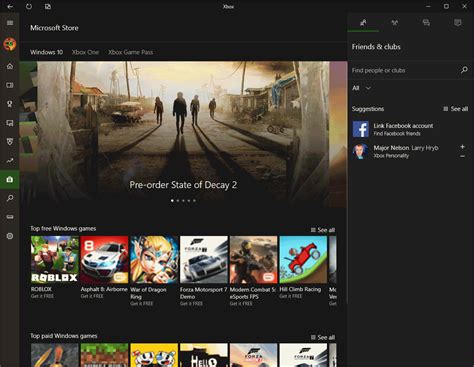
Task: Click Get it FREE under ROBLOX
Action: [x=42, y=296]
